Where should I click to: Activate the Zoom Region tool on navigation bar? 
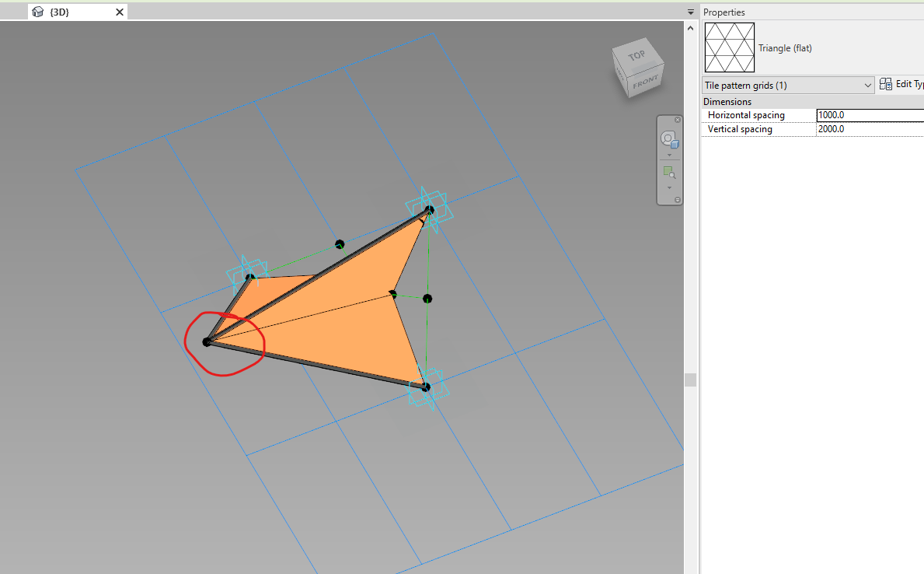pos(668,172)
